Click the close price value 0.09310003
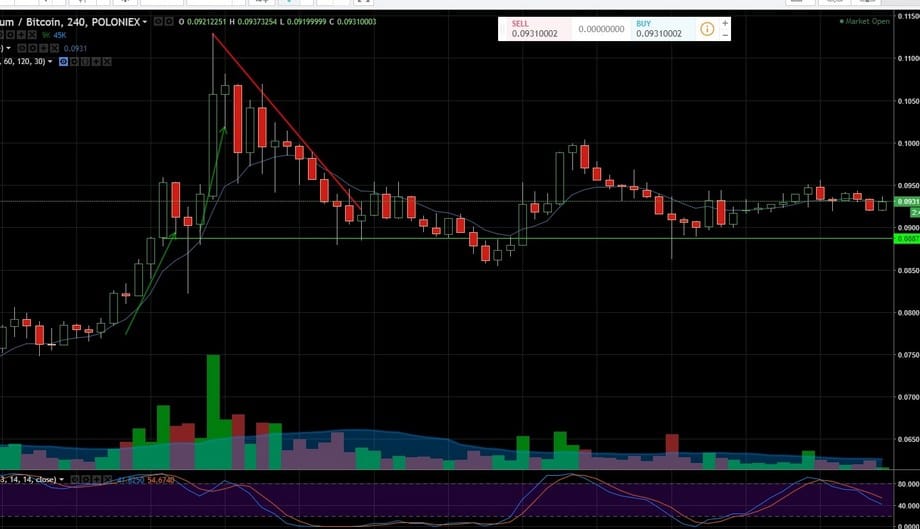 coord(357,22)
